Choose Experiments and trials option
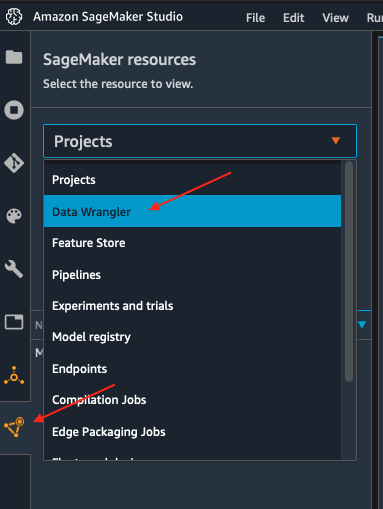 (x=192, y=306)
